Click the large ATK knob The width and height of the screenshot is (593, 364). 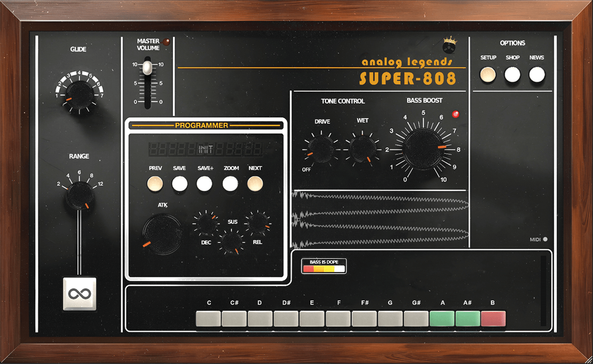coord(162,233)
